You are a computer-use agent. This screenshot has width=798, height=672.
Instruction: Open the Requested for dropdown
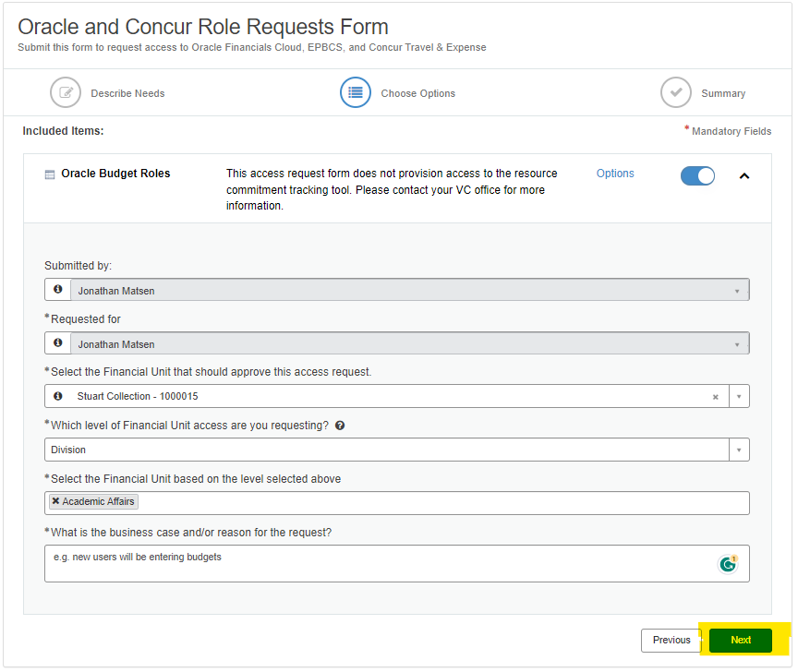point(737,344)
